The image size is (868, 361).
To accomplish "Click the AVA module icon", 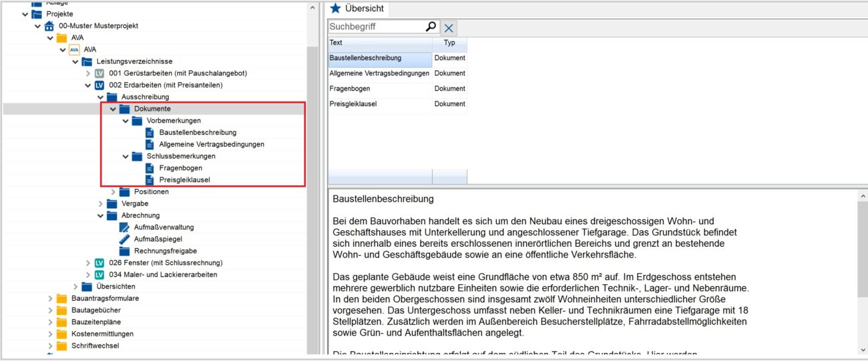I will click(74, 49).
